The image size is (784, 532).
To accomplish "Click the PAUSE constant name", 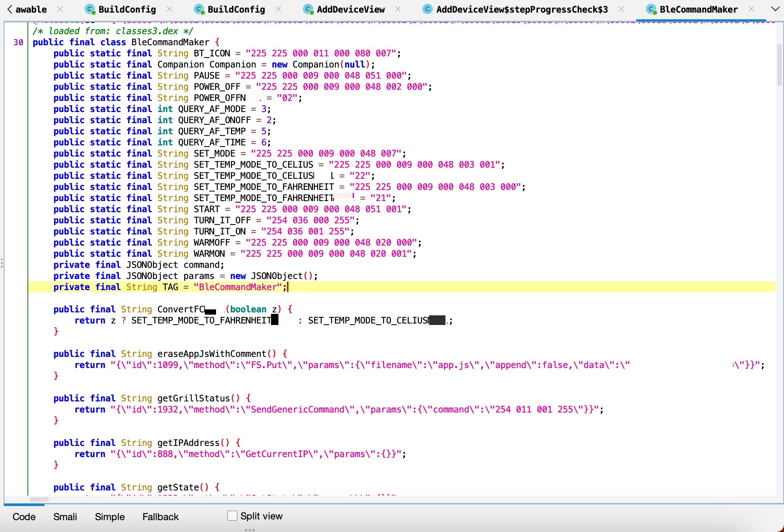I will [207, 76].
